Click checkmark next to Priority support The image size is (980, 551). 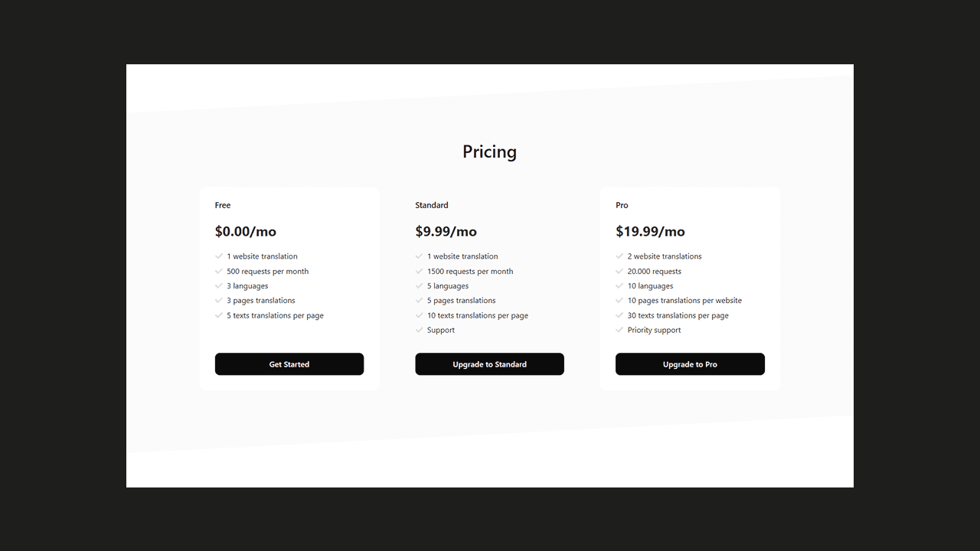pos(619,330)
